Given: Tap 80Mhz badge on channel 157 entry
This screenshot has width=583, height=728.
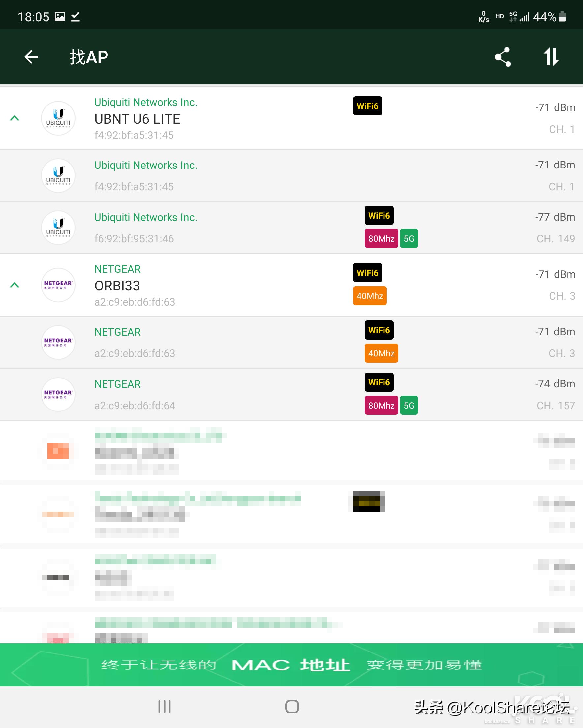Looking at the screenshot, I should click(381, 405).
